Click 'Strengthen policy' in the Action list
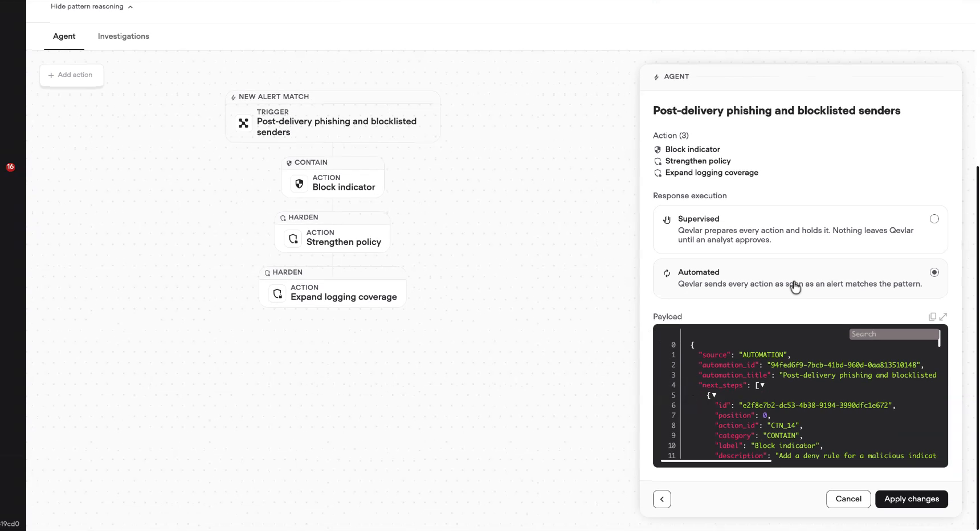The height and width of the screenshot is (531, 980). (x=698, y=161)
